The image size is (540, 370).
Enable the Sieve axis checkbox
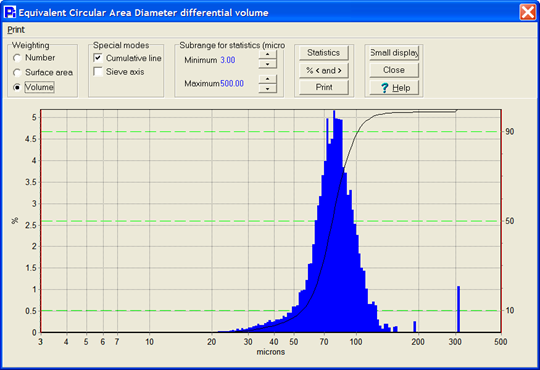(x=98, y=72)
